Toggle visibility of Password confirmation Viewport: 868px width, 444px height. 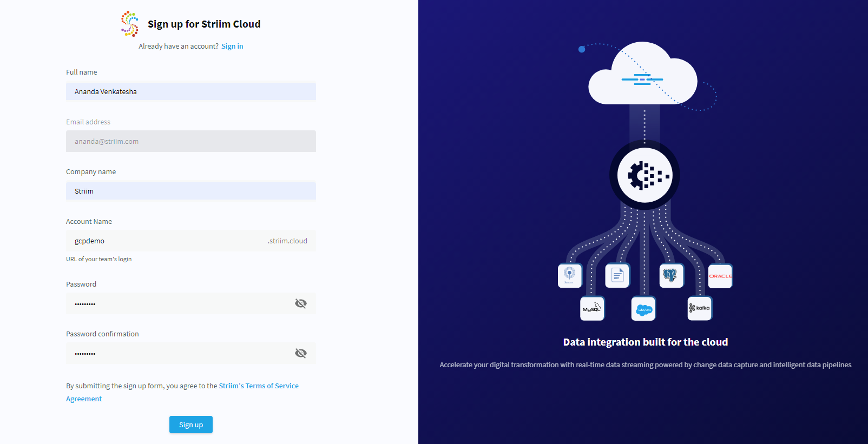coord(301,353)
